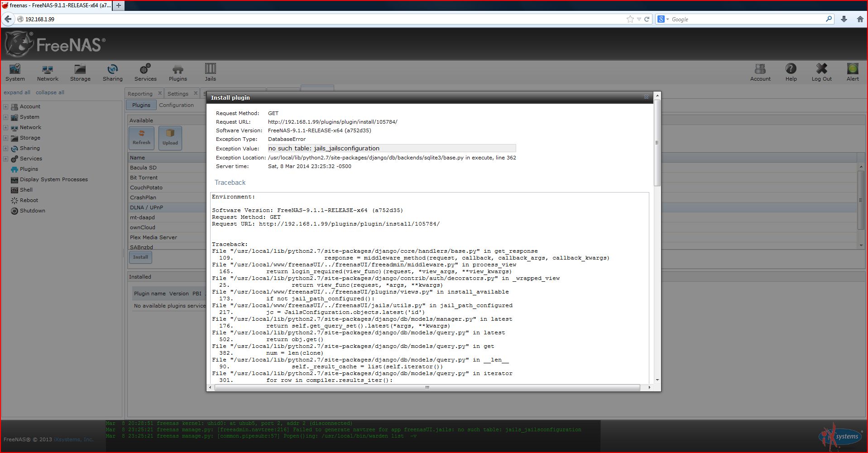Image resolution: width=868 pixels, height=453 pixels.
Task: Switch to the Settings tab
Action: pyautogui.click(x=178, y=94)
